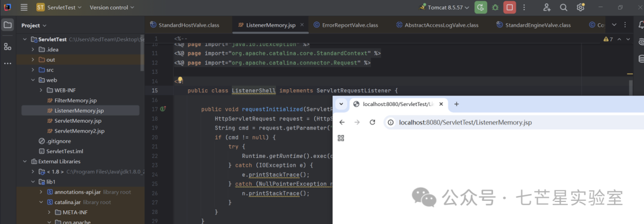
Task: Click the browser Forward arrow
Action: [357, 122]
